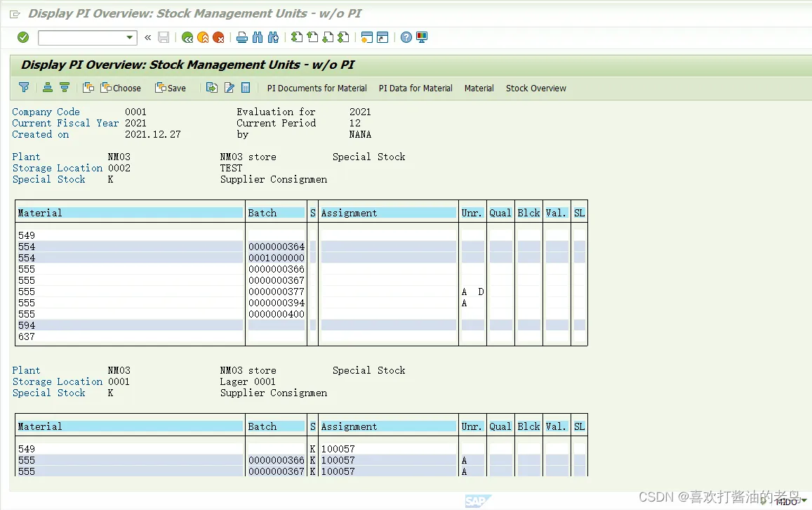Go to Previous Page icon
The width and height of the screenshot is (812, 510).
(x=312, y=37)
